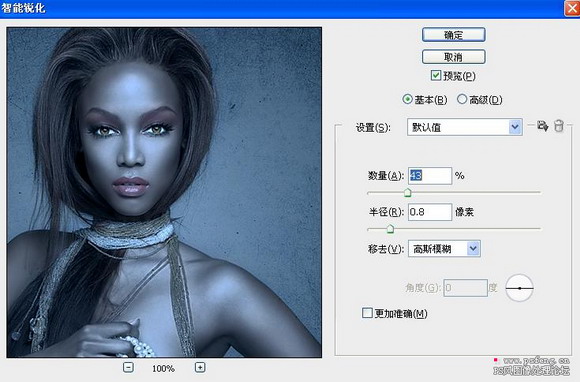The width and height of the screenshot is (580, 382).
Task: Zoom in the preview with plus button
Action: tap(200, 367)
